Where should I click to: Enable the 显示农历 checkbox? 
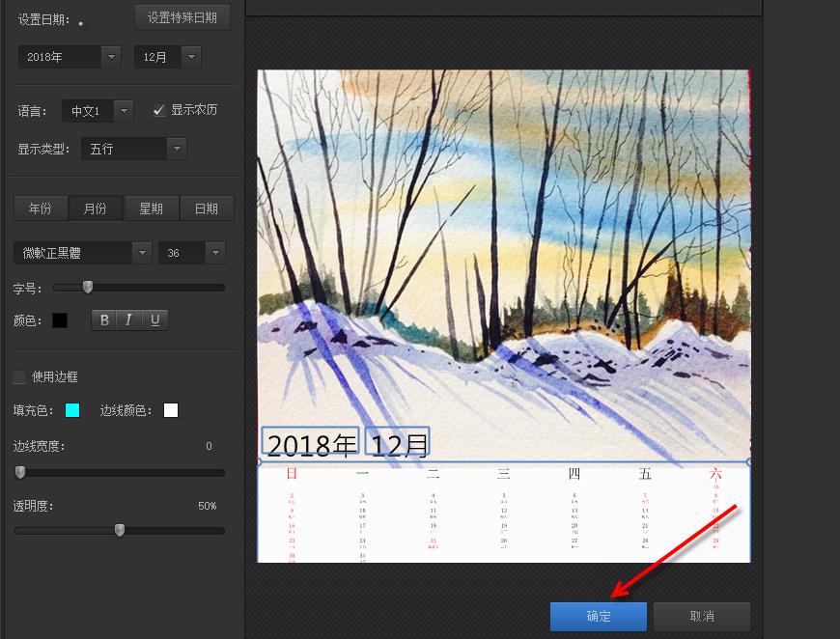point(158,110)
